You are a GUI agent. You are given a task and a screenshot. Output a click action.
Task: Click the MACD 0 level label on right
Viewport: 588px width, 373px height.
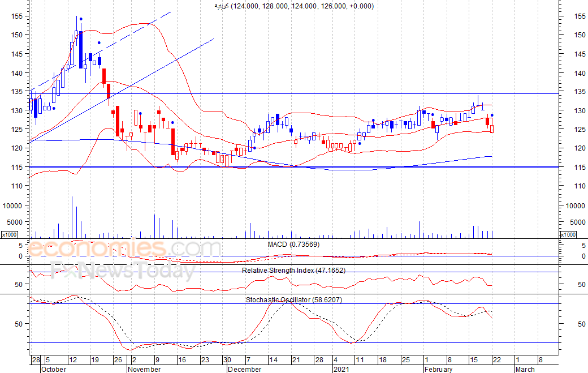pos(583,256)
